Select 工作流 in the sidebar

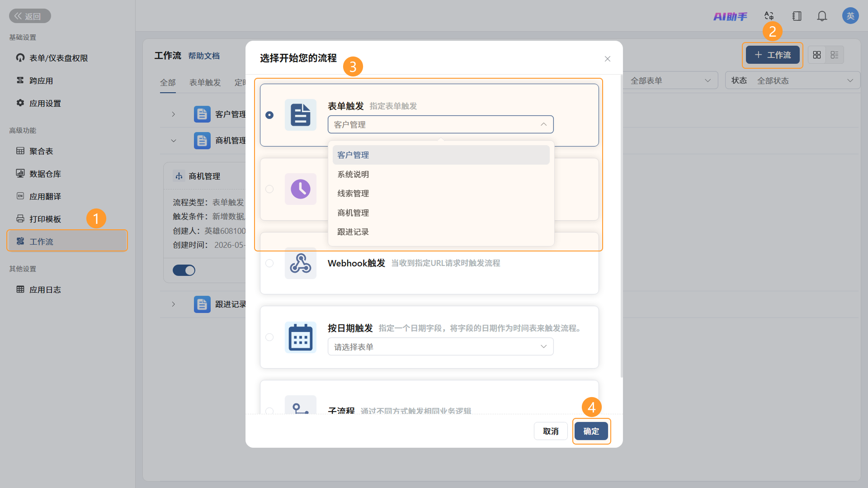point(67,241)
